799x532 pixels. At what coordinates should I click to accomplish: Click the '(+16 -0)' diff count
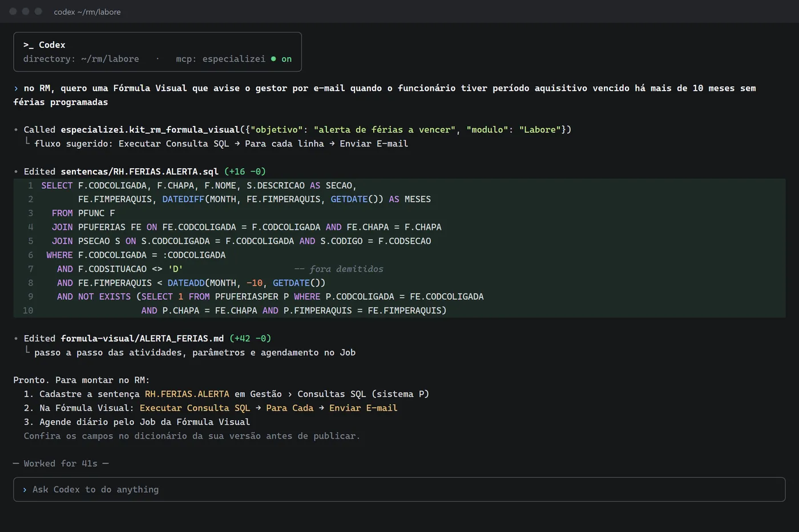pos(245,172)
